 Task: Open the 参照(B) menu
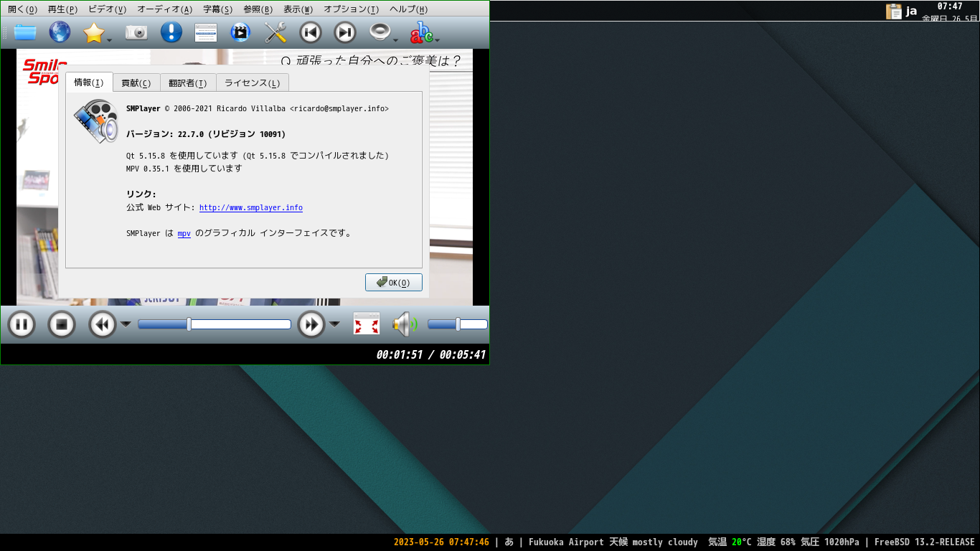(x=258, y=9)
